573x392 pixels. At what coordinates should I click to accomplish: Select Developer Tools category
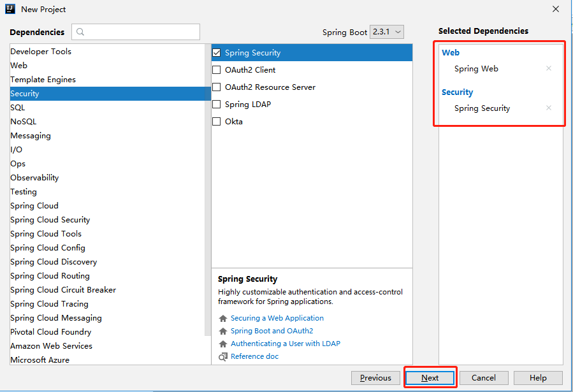tap(107, 52)
